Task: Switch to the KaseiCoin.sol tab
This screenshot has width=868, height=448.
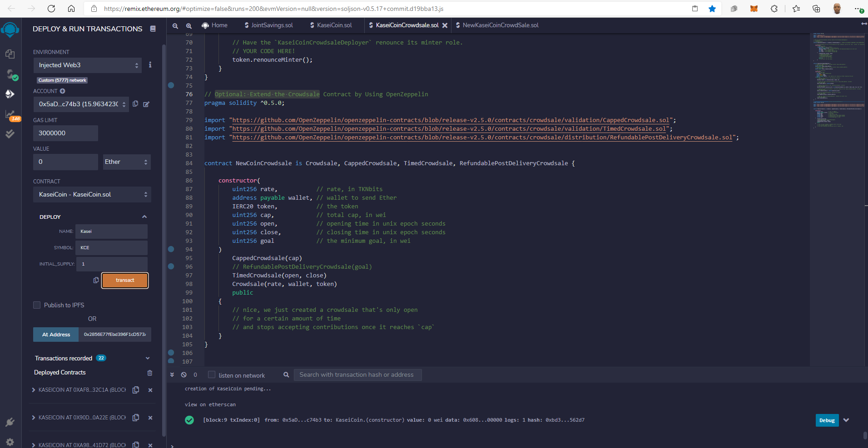Action: (331, 25)
